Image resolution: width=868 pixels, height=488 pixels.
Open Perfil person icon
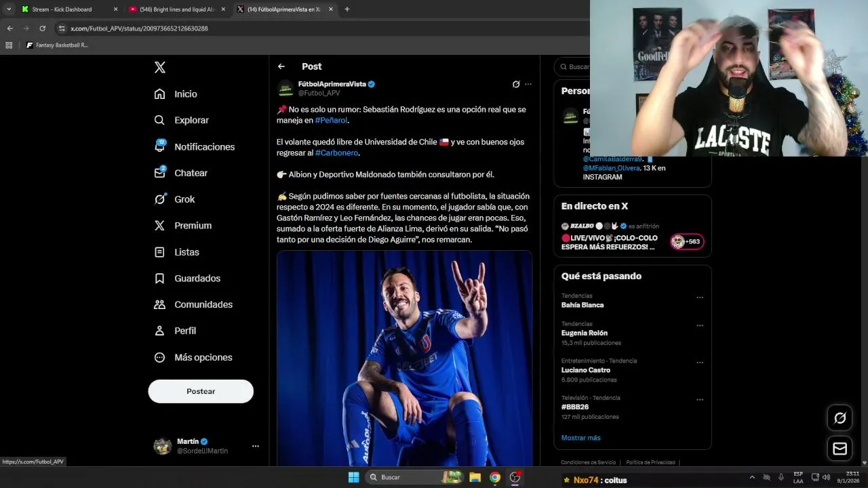click(159, 331)
